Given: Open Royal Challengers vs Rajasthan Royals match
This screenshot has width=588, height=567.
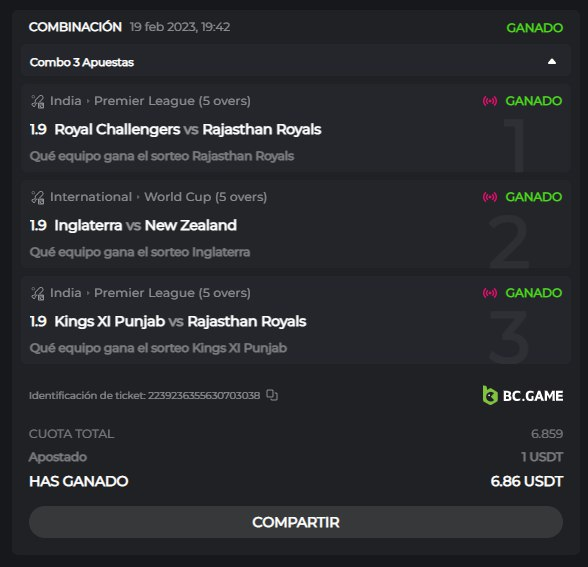Looking at the screenshot, I should (x=188, y=129).
